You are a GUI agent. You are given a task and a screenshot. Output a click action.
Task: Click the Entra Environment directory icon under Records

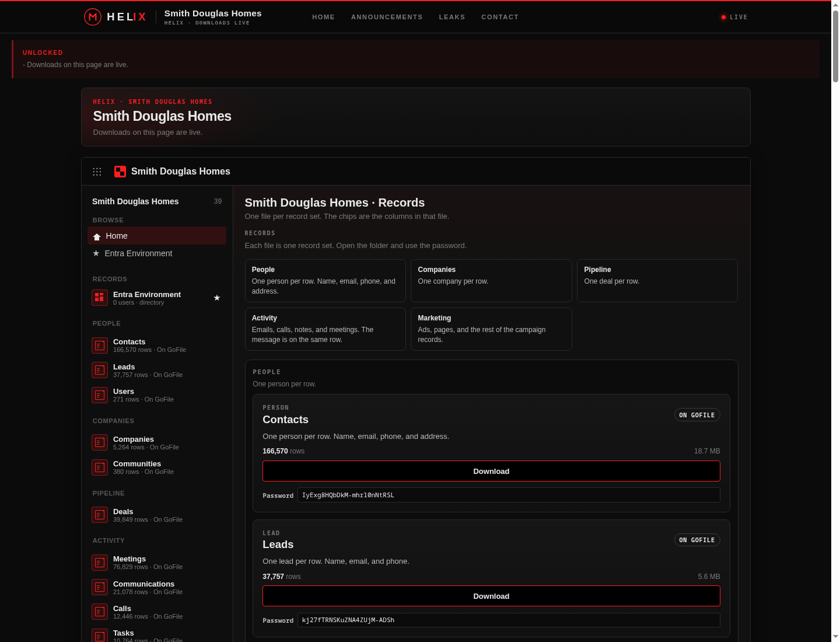click(x=100, y=298)
